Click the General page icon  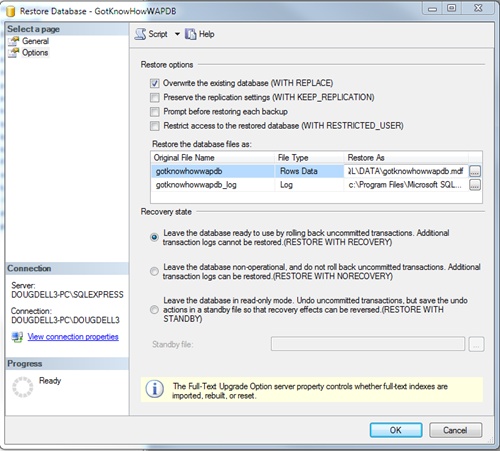[14, 41]
